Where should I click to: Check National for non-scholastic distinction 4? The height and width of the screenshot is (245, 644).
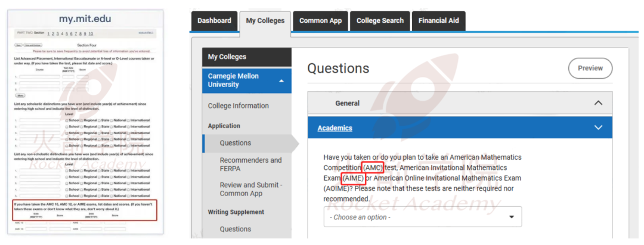tap(112, 190)
